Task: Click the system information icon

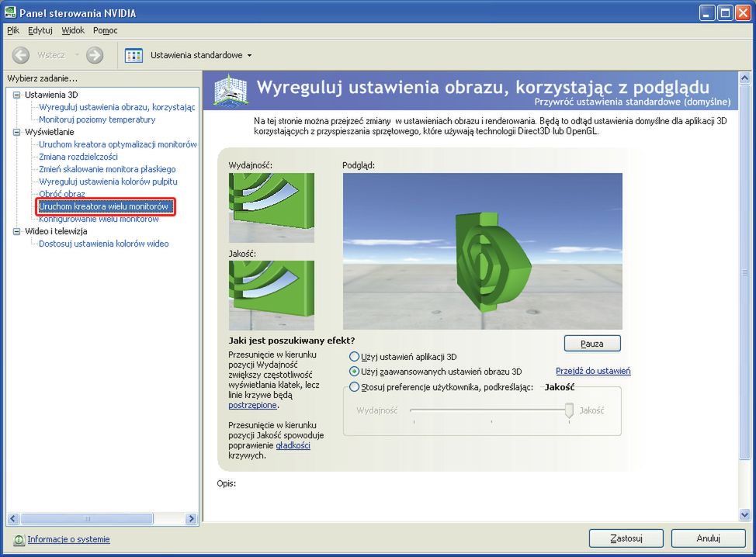Action: coord(19,540)
